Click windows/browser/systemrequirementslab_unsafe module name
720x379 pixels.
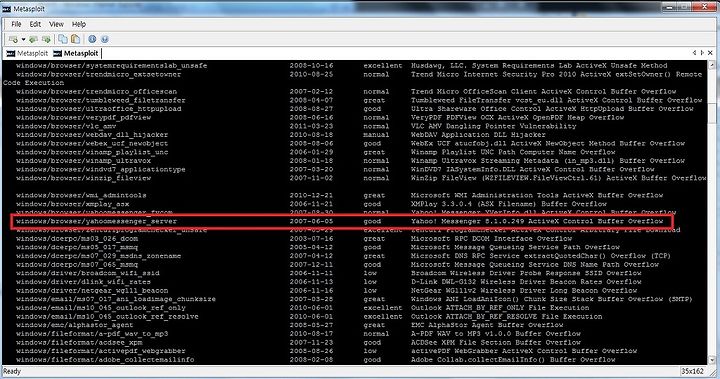tap(112, 66)
